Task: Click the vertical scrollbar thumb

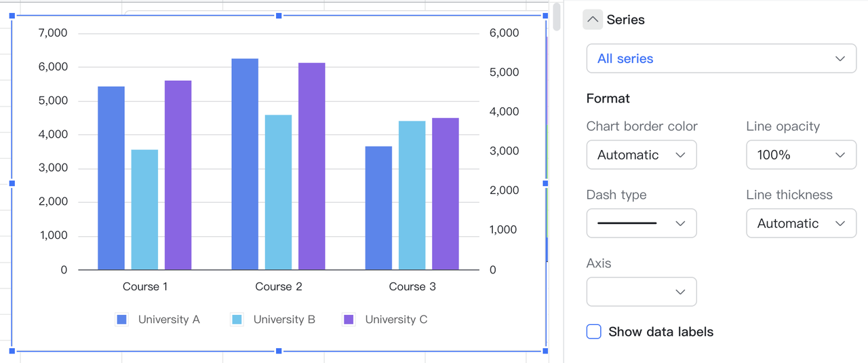Action: (x=557, y=17)
